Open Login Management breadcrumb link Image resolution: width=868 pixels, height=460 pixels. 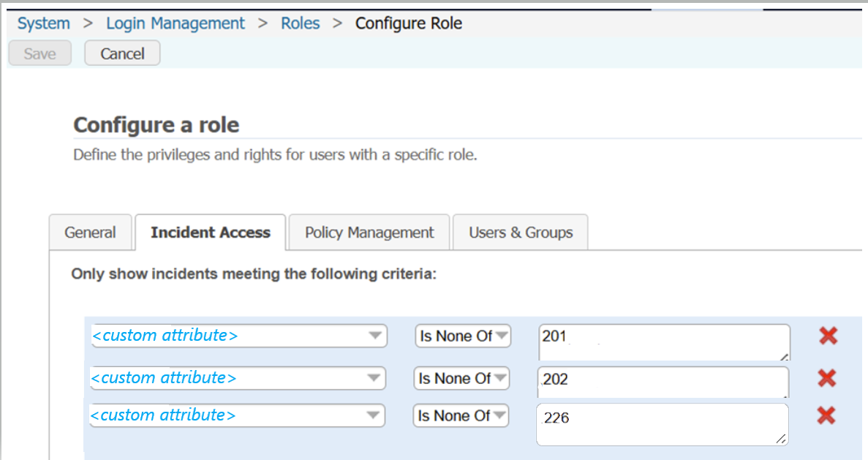pos(176,23)
